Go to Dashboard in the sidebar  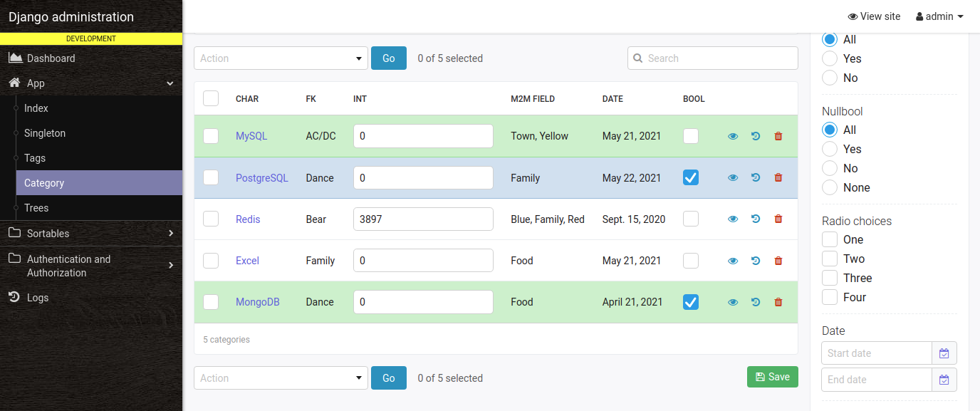click(x=91, y=58)
